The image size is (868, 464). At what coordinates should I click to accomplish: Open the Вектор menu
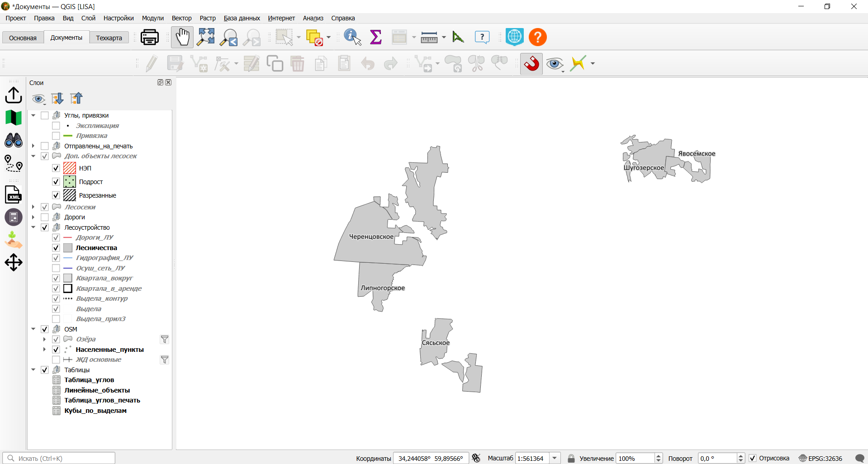click(181, 18)
